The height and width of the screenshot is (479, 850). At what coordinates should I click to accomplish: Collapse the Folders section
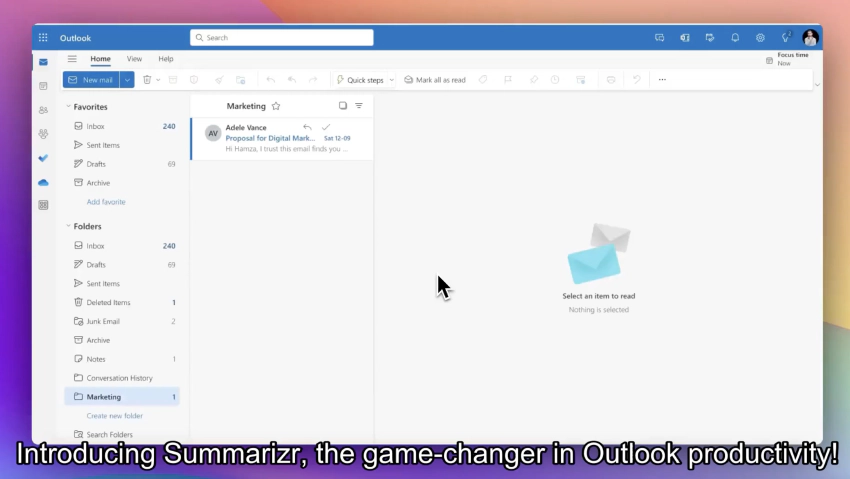(68, 226)
